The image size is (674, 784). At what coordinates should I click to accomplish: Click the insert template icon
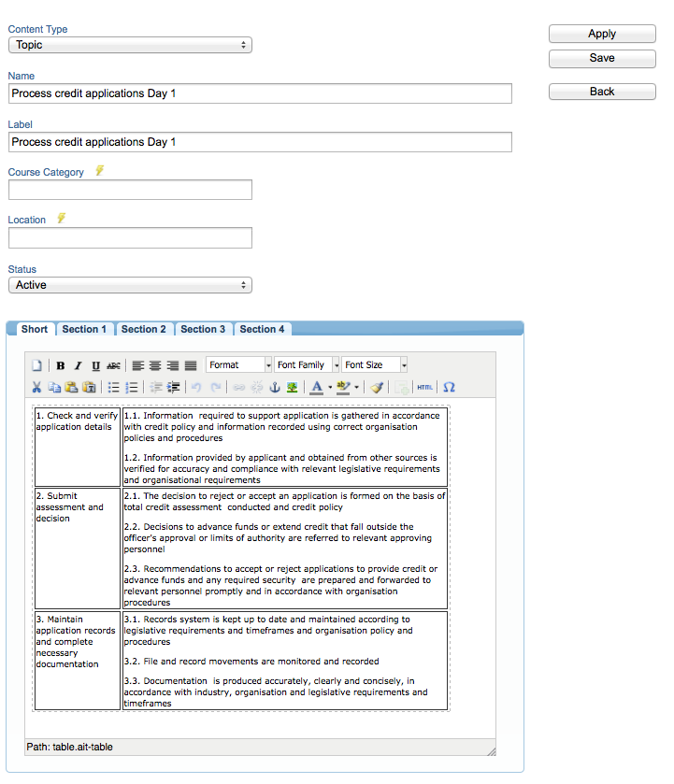tap(401, 387)
